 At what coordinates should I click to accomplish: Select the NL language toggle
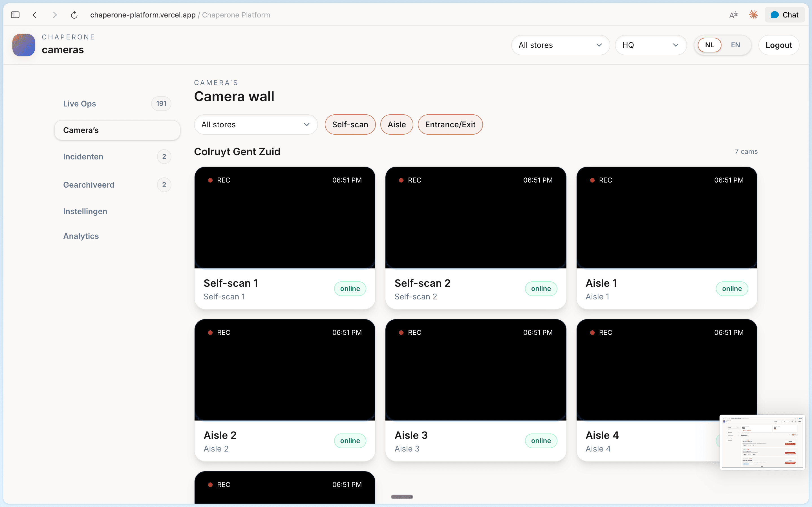click(x=710, y=45)
